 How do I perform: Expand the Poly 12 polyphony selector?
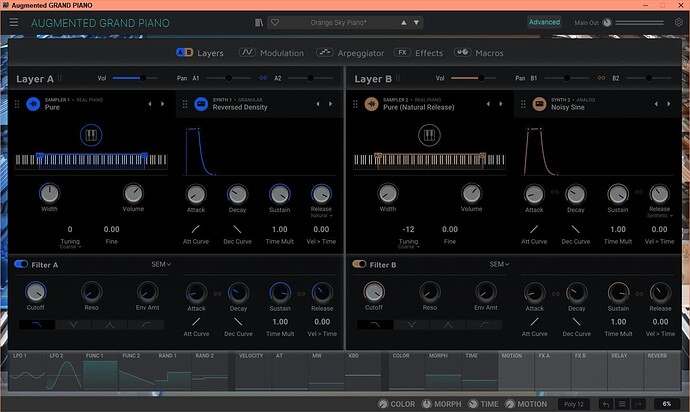click(574, 404)
